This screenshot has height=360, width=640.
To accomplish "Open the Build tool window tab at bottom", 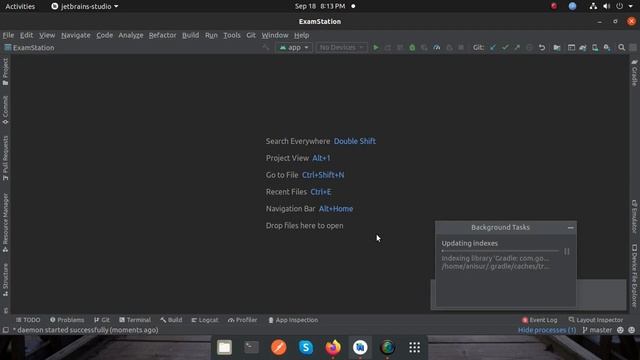I will point(171,320).
